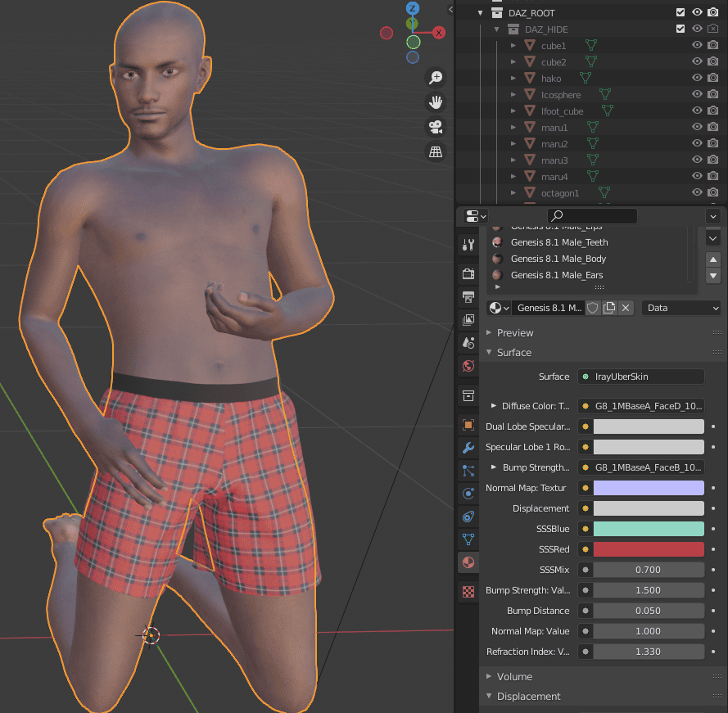Activate the viewport zoom magnifier icon

click(x=436, y=76)
